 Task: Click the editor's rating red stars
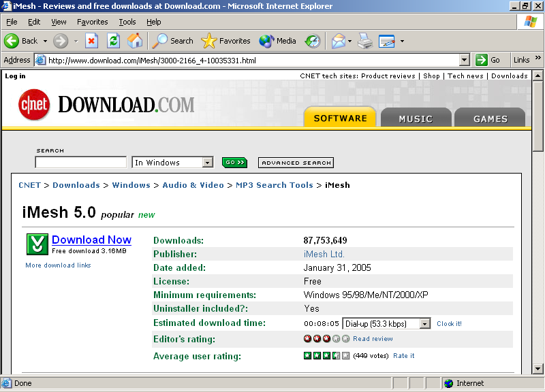326,338
